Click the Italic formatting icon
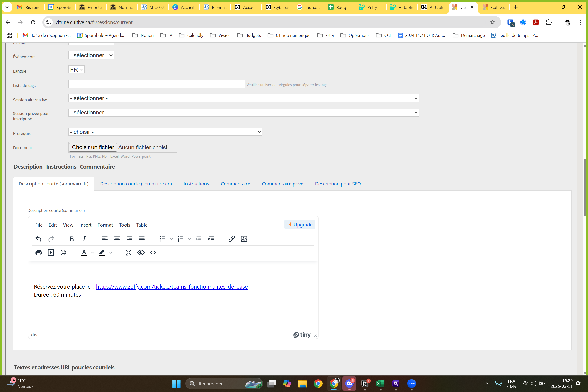This screenshot has width=588, height=392. pyautogui.click(x=84, y=239)
